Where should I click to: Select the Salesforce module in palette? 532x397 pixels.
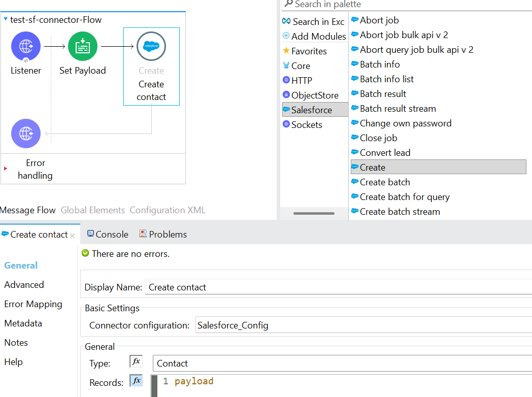click(x=315, y=110)
